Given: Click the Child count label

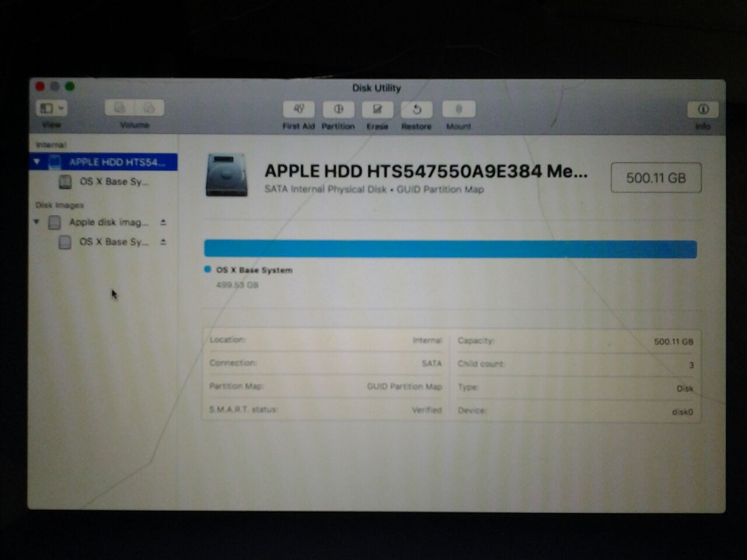Looking at the screenshot, I should [x=481, y=364].
